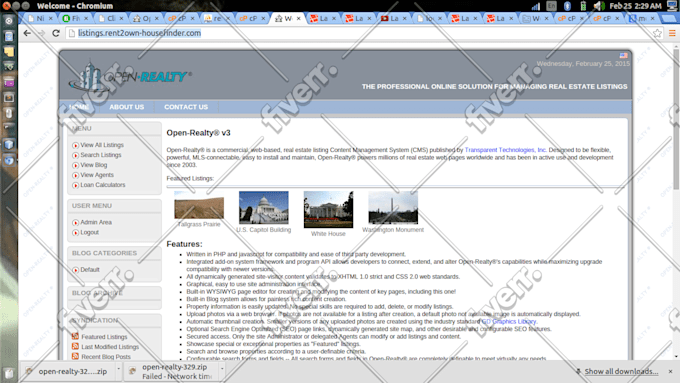Click the US flag language icon
Viewport: 680px width, 383px height.
[x=624, y=56]
